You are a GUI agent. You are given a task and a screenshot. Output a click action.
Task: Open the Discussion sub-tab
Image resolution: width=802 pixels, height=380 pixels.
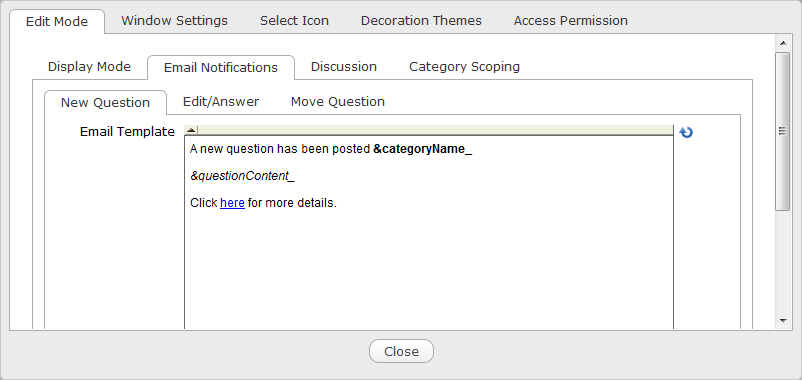click(344, 67)
